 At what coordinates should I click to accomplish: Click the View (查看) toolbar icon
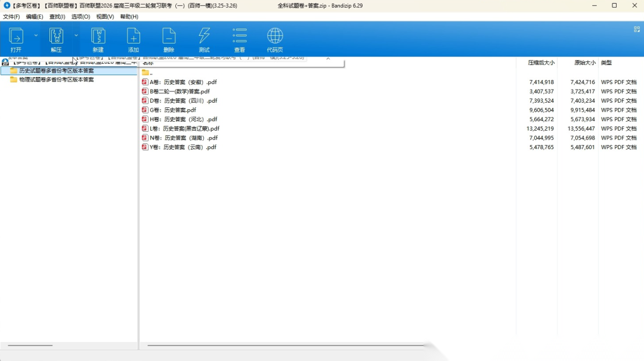pos(240,36)
